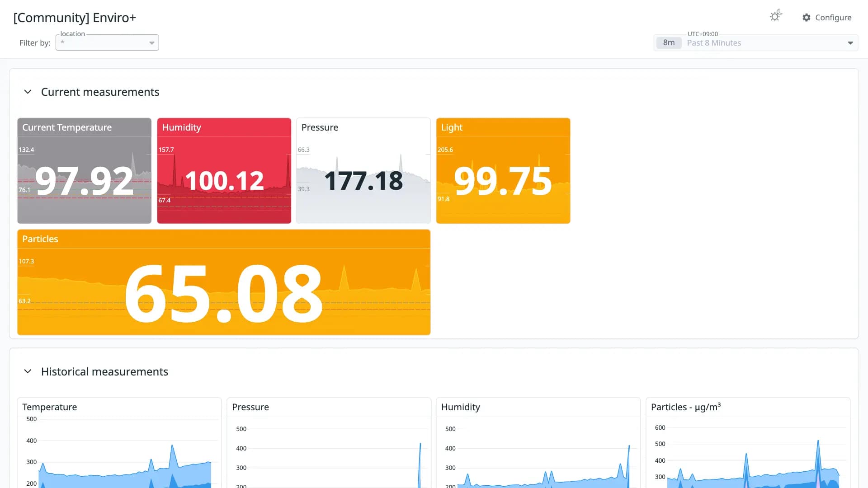Open the Past 8 Minutes time range dropdown arrow
This screenshot has width=868, height=488.
tap(850, 43)
